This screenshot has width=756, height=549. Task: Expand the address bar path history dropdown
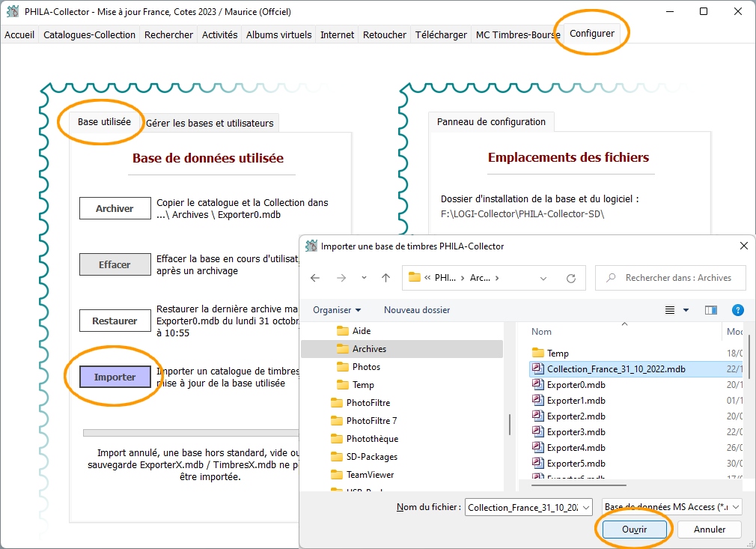pyautogui.click(x=543, y=279)
